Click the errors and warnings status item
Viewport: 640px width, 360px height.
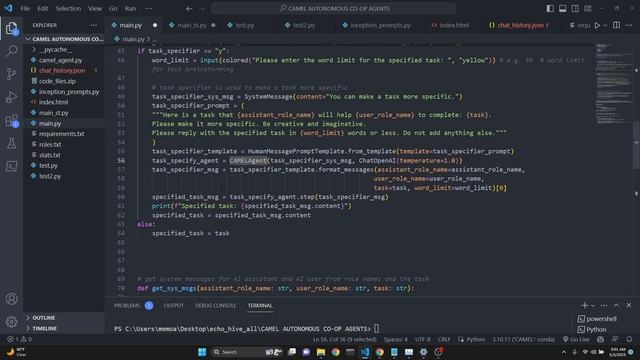pyautogui.click(x=19, y=339)
